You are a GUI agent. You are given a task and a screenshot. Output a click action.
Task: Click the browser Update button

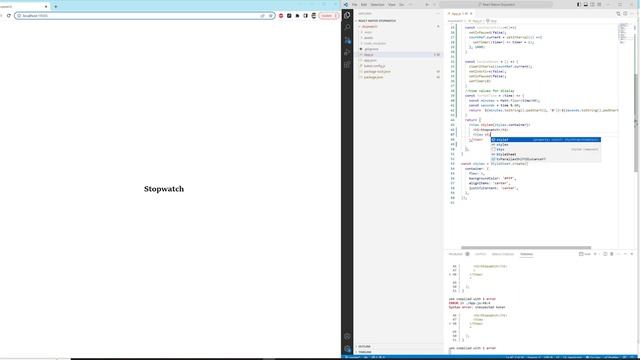tap(328, 16)
